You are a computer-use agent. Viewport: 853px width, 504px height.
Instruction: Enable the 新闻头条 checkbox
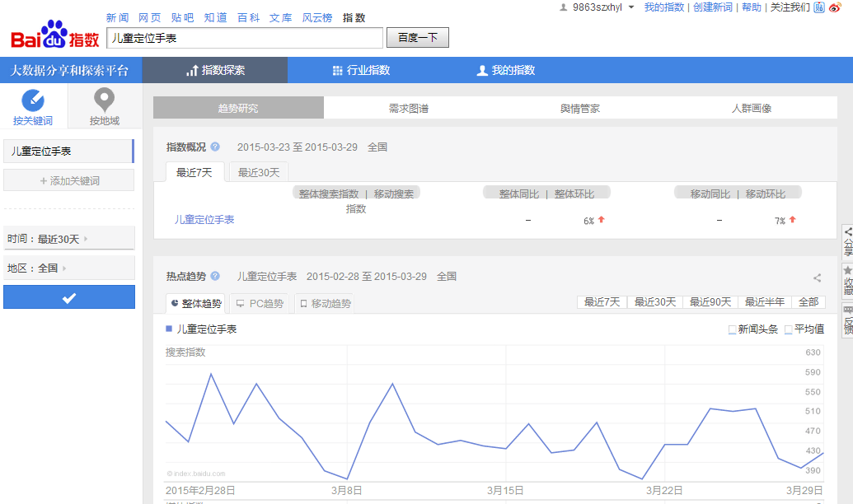[x=732, y=329]
